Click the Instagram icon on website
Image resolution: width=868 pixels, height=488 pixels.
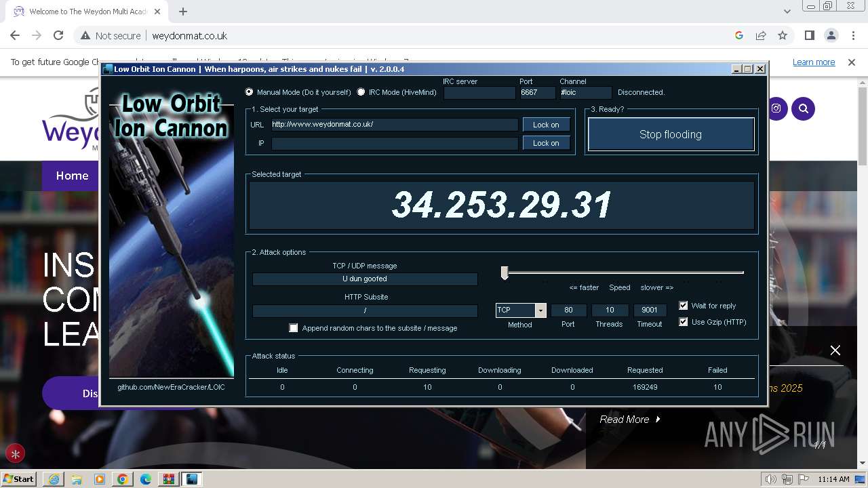click(776, 108)
